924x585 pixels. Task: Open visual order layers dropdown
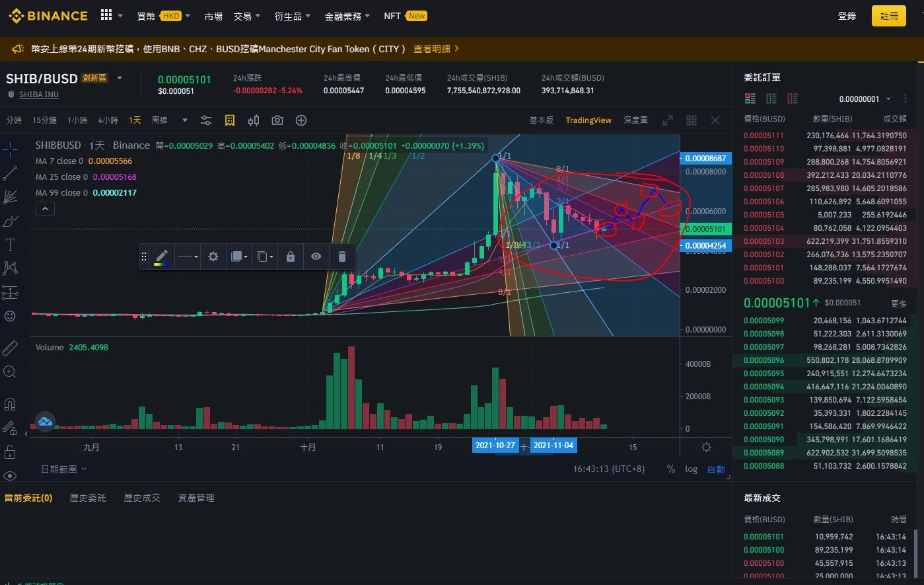239,256
